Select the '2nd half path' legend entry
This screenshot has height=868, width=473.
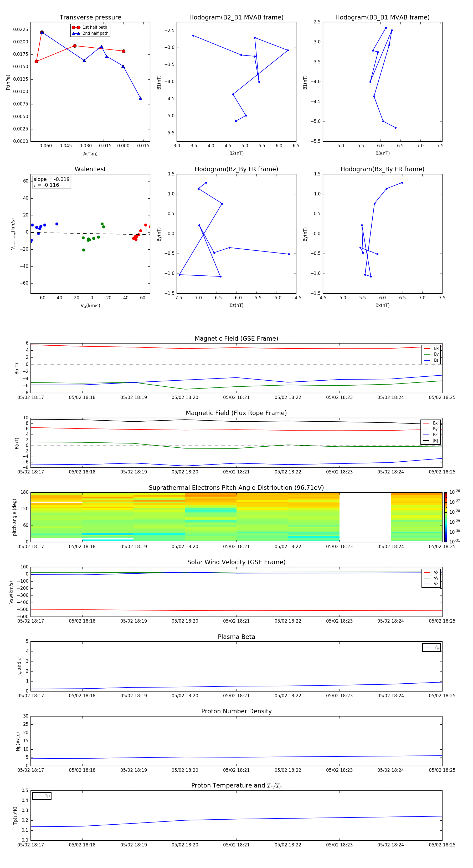[x=90, y=33]
